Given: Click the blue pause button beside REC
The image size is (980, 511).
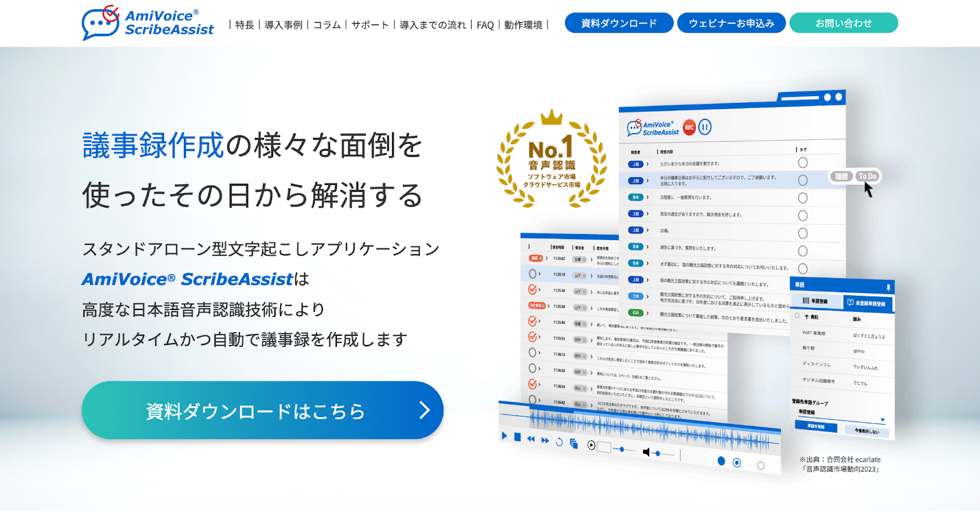Looking at the screenshot, I should coord(705,127).
